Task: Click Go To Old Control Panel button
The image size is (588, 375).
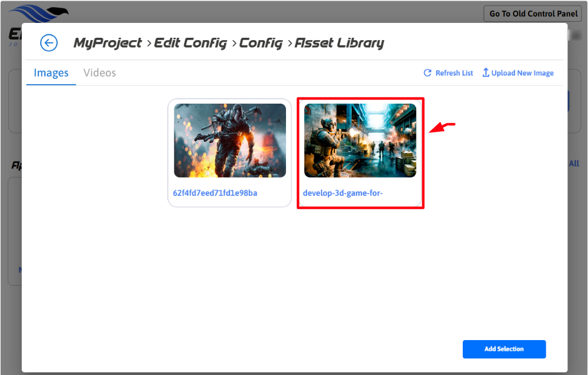Action: [534, 14]
